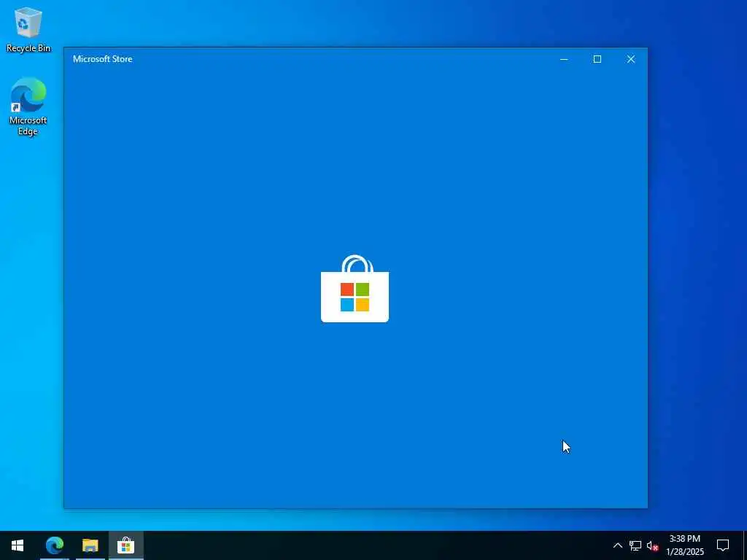The image size is (747, 560).
Task: Click the Microsoft Store window title text
Action: [102, 59]
